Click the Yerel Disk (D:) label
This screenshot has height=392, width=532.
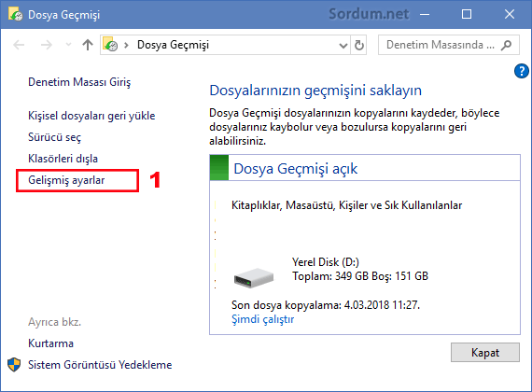pos(326,262)
